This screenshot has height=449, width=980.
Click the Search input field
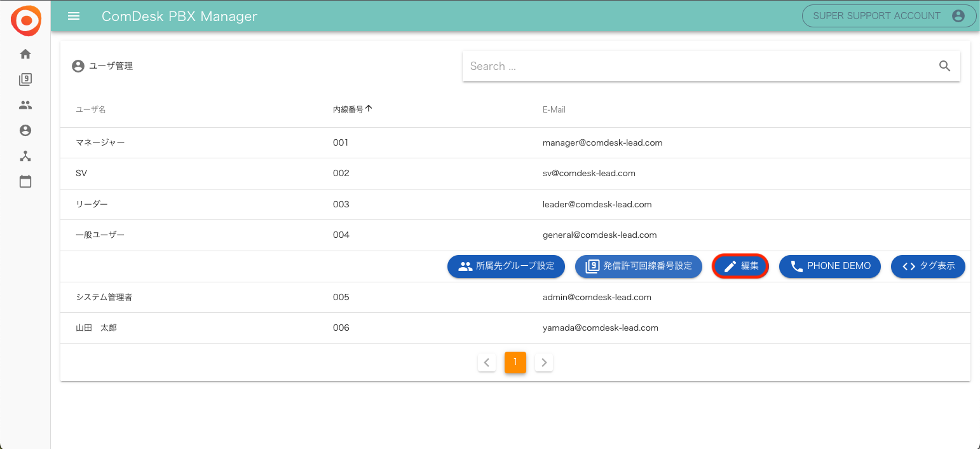(699, 66)
